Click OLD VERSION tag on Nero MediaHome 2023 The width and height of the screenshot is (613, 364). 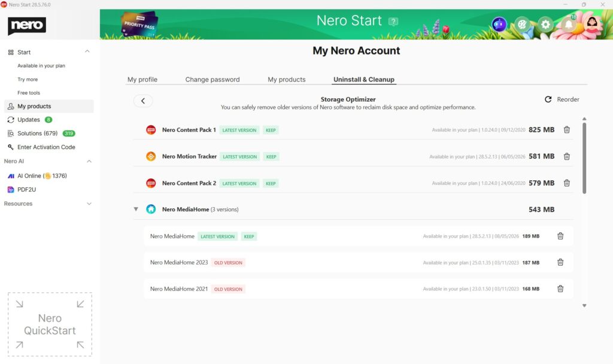pyautogui.click(x=228, y=263)
